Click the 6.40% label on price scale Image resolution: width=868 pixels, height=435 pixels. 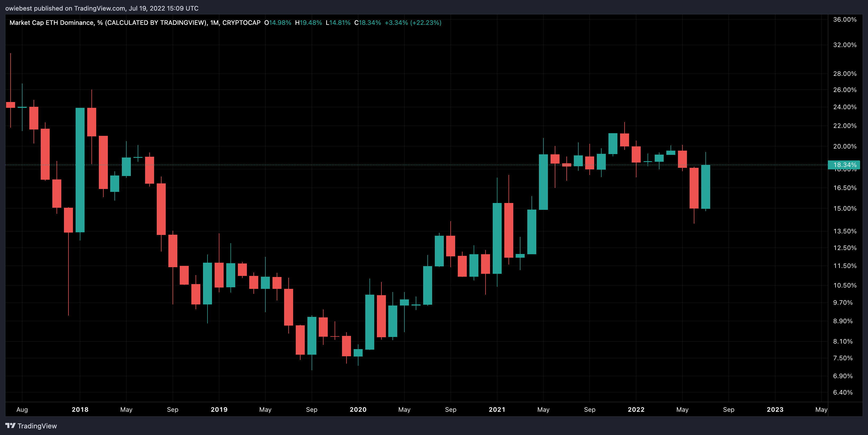point(843,392)
